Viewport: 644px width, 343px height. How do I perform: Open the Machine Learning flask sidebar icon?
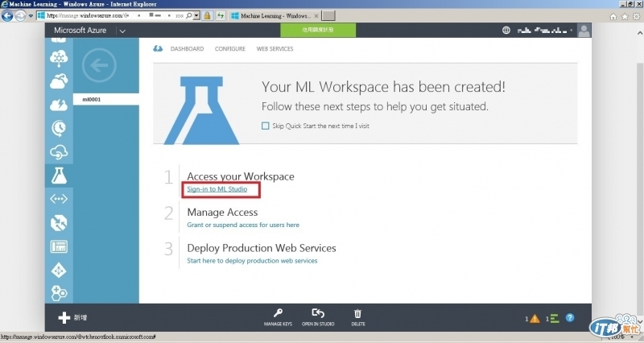tap(59, 176)
